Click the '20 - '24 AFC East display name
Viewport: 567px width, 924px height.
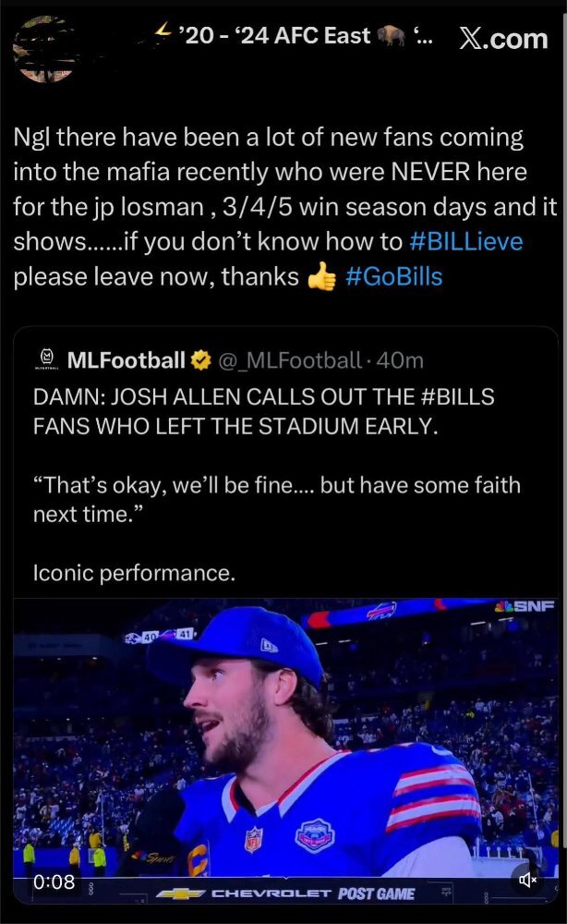click(x=277, y=37)
